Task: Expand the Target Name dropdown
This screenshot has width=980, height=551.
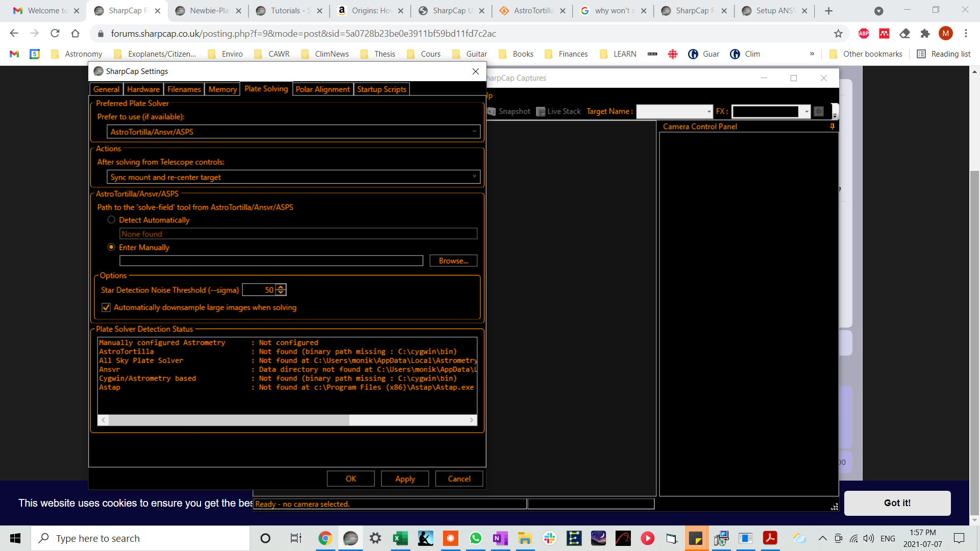Action: [x=709, y=112]
